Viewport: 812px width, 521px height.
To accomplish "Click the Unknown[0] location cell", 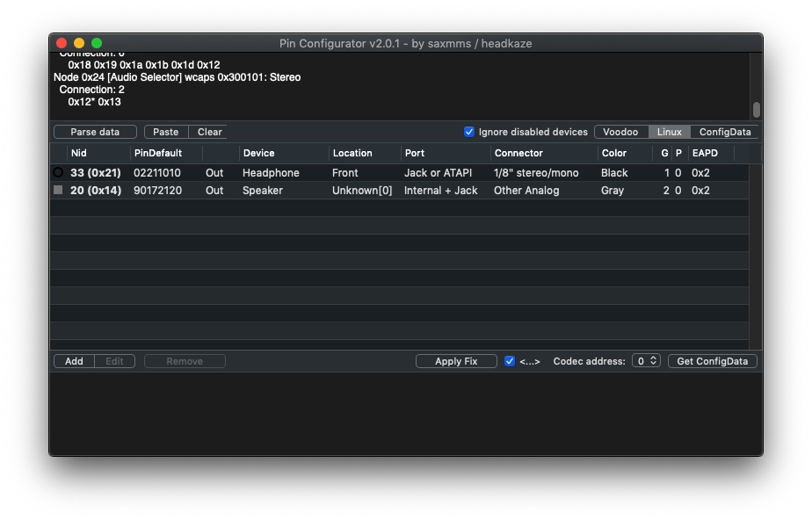I will [362, 191].
